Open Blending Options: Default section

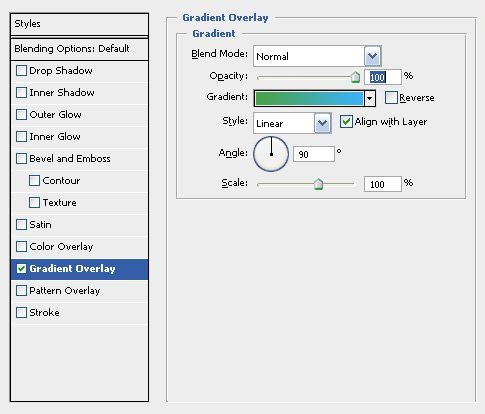pos(79,49)
